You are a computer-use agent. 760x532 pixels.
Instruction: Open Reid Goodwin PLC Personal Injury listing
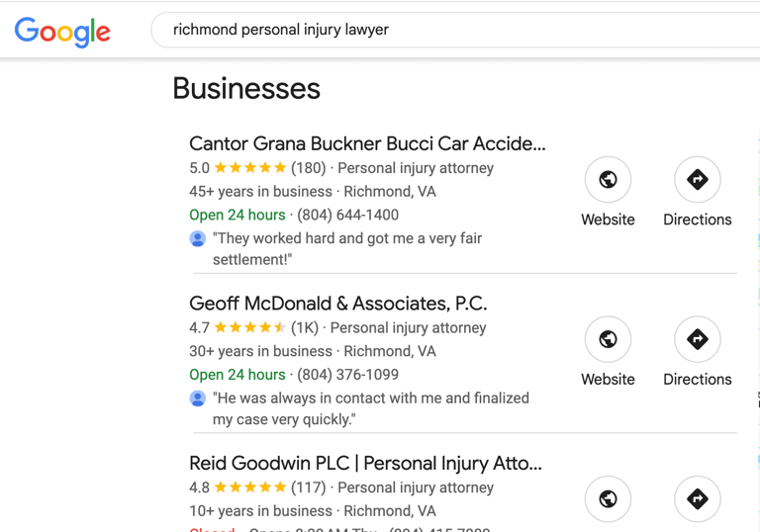click(x=365, y=463)
